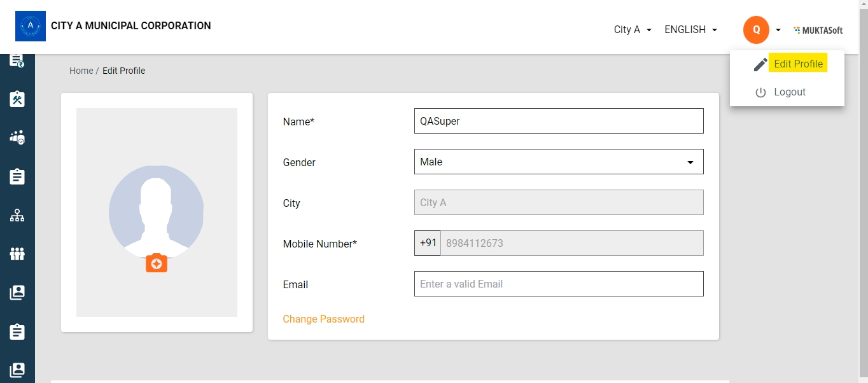The width and height of the screenshot is (868, 383).
Task: Click the orange camera upload icon
Action: click(x=157, y=263)
